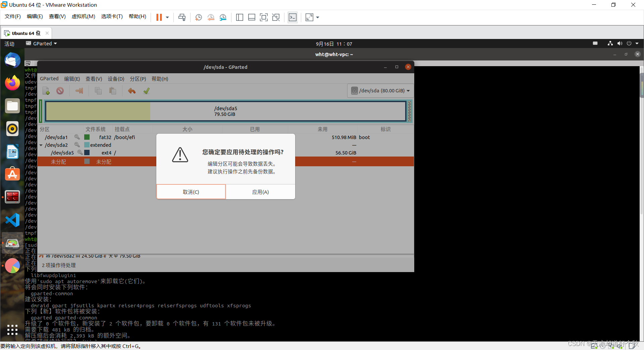Click the paste partition toolbar icon
The image size is (644, 350).
coord(112,91)
